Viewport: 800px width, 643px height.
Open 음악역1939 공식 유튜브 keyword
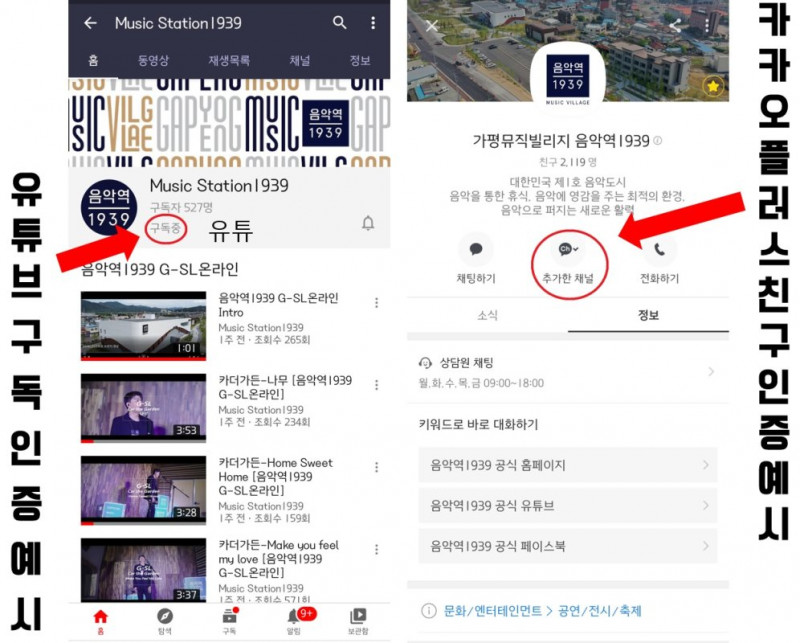point(568,505)
